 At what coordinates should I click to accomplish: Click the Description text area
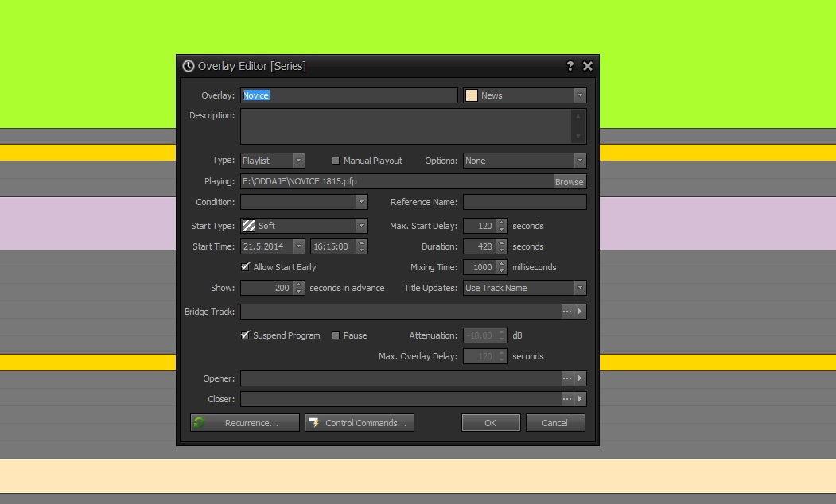[x=406, y=126]
